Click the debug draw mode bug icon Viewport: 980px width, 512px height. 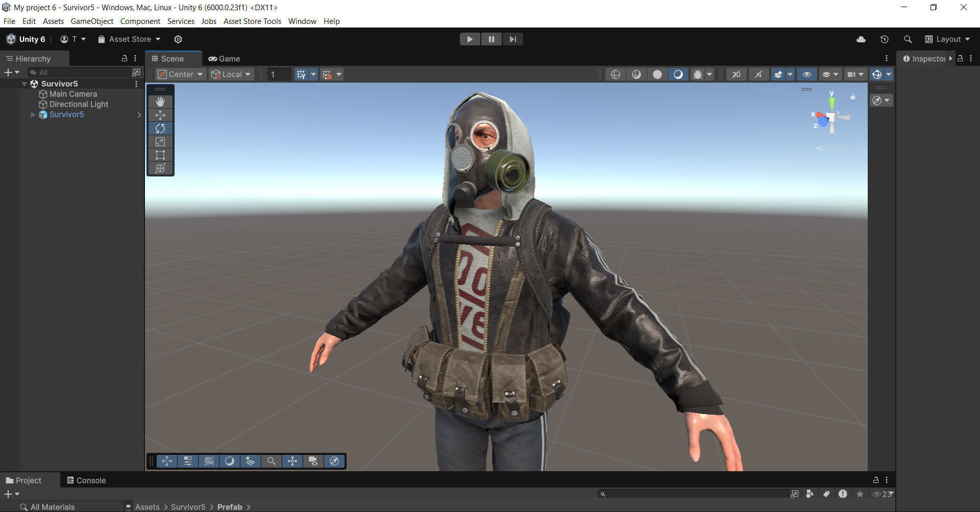point(697,74)
